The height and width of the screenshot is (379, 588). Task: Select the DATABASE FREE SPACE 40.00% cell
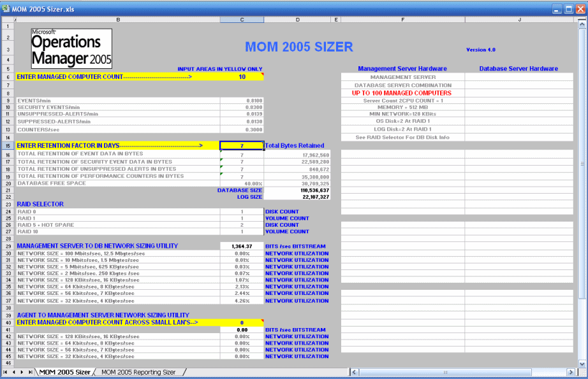coord(242,183)
